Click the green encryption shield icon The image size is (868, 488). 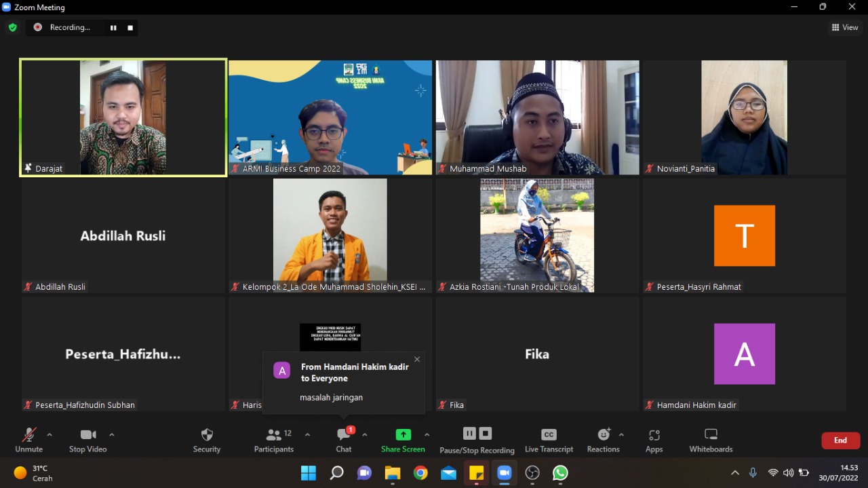12,27
